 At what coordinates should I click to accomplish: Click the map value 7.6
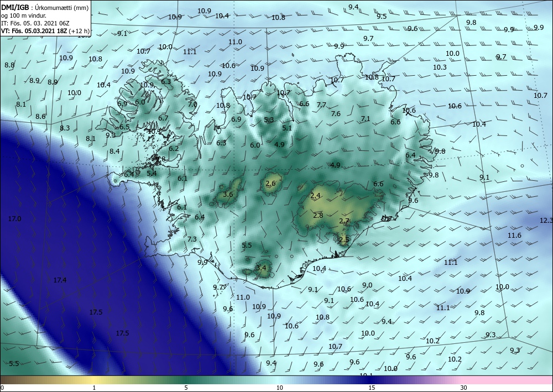click(336, 113)
